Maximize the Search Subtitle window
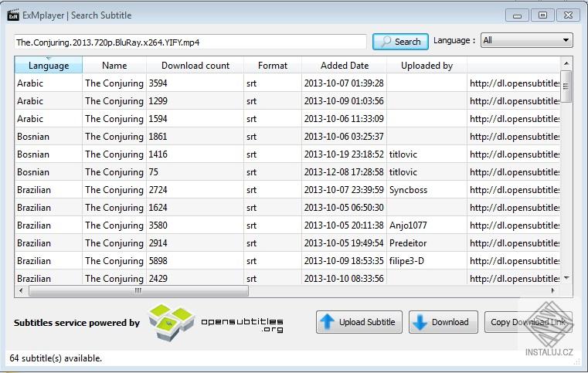The height and width of the screenshot is (373, 588). [x=542, y=15]
